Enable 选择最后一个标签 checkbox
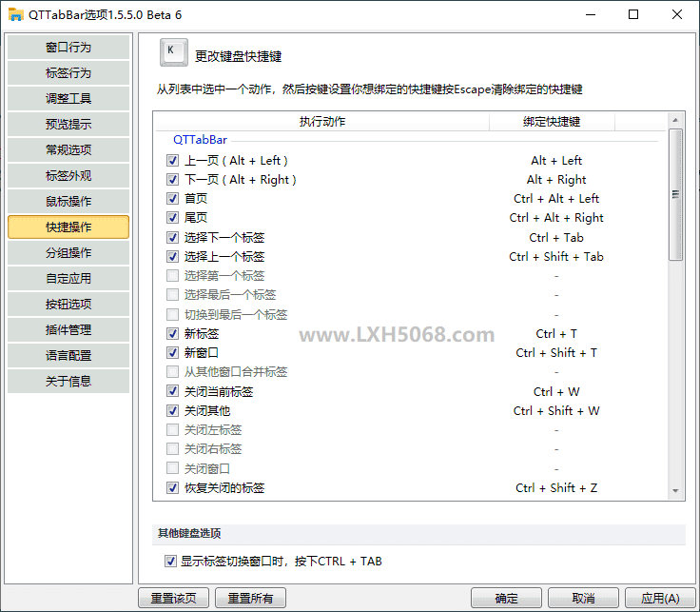The image size is (700, 612). [172, 295]
